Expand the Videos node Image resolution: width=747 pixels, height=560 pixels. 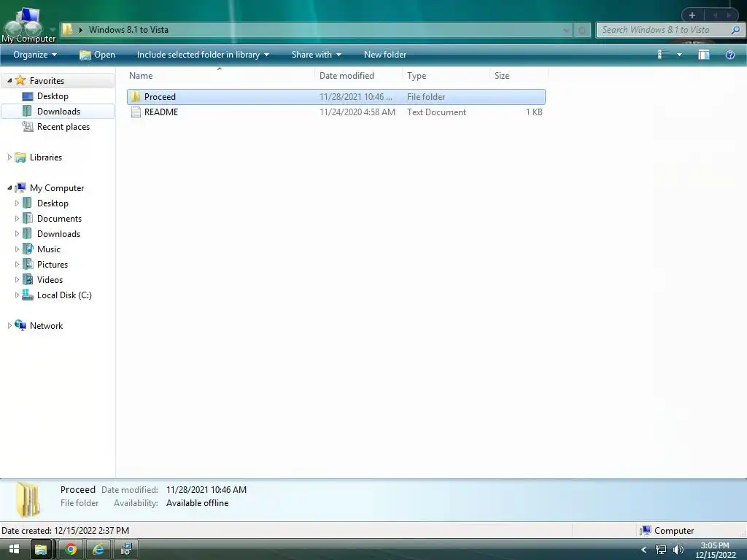click(18, 279)
